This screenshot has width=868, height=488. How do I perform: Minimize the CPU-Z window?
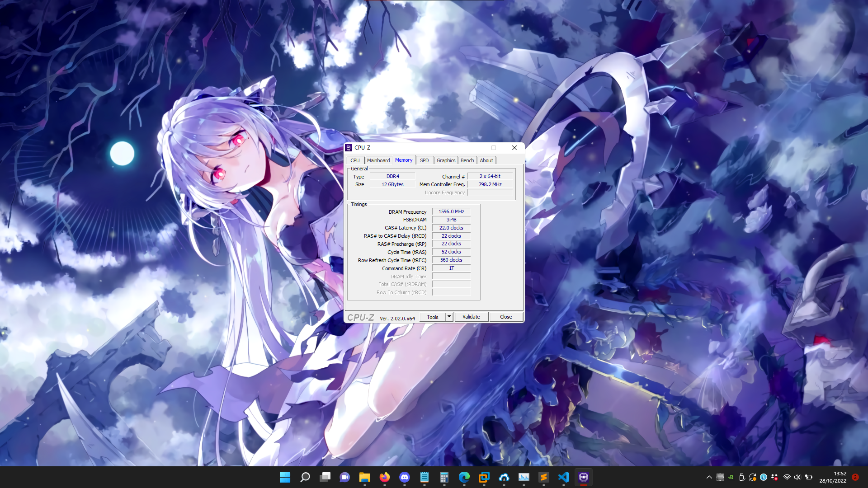click(473, 148)
